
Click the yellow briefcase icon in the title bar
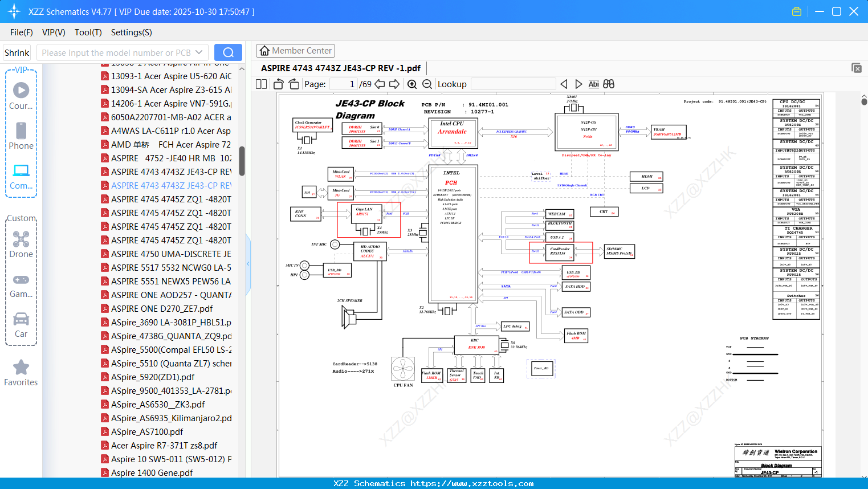tap(797, 11)
